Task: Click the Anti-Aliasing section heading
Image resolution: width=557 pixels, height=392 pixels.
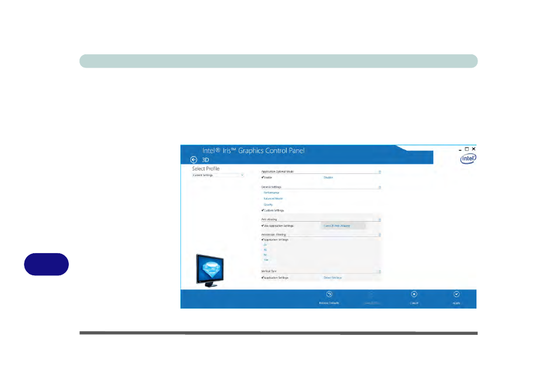Action: pyautogui.click(x=269, y=219)
